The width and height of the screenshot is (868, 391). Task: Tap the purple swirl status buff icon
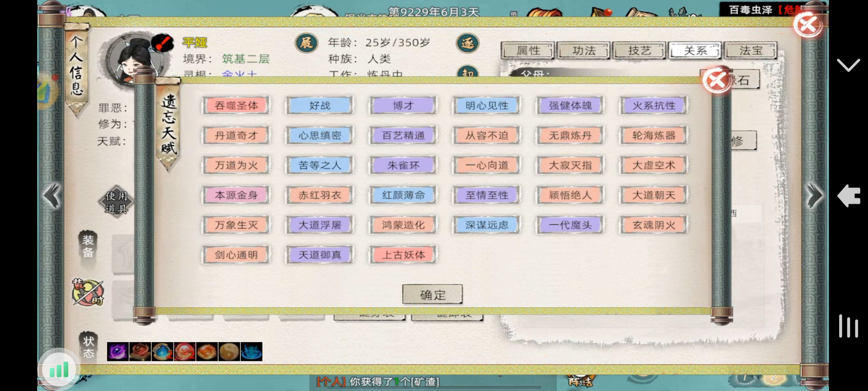point(117,351)
